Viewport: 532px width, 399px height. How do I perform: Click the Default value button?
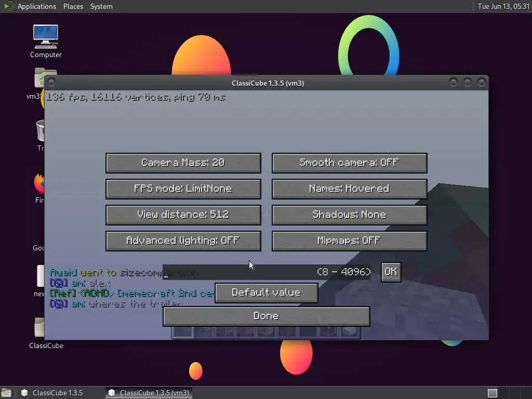tap(267, 293)
